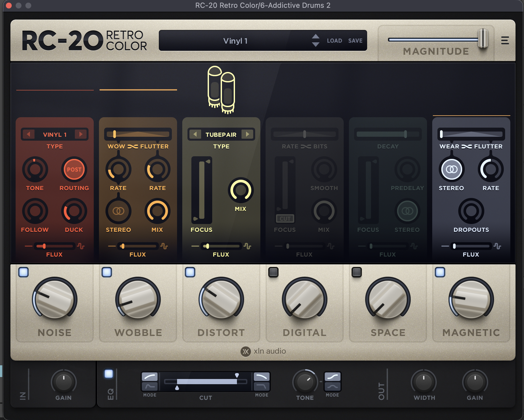Click the STEREO icon in the Wobble module
The image size is (524, 420).
pyautogui.click(x=118, y=211)
